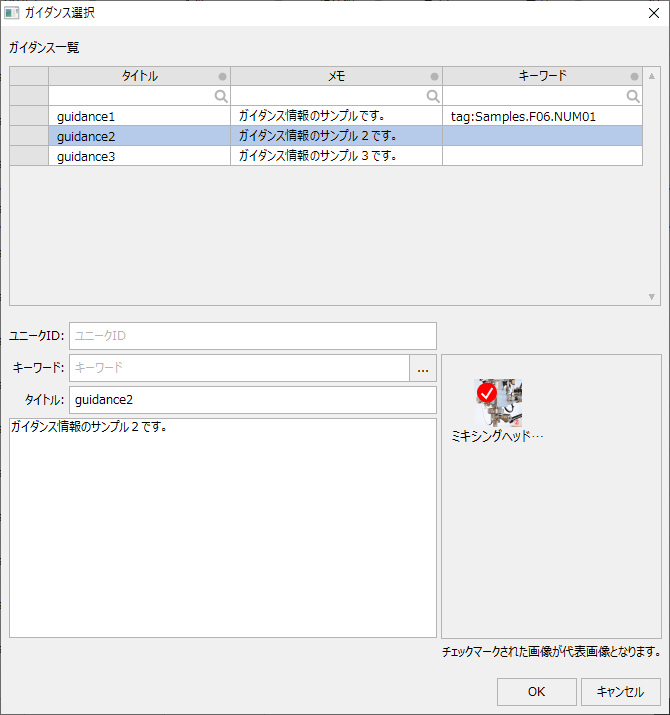
Task: Click the search icon in タイトル filter
Action: tap(221, 96)
